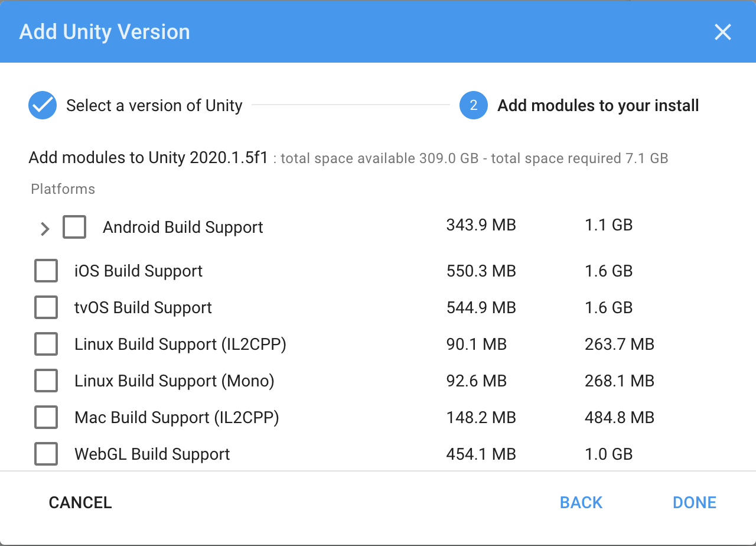Viewport: 756px width, 546px height.
Task: Click the 'Select a version of Unity' step
Action: (154, 106)
